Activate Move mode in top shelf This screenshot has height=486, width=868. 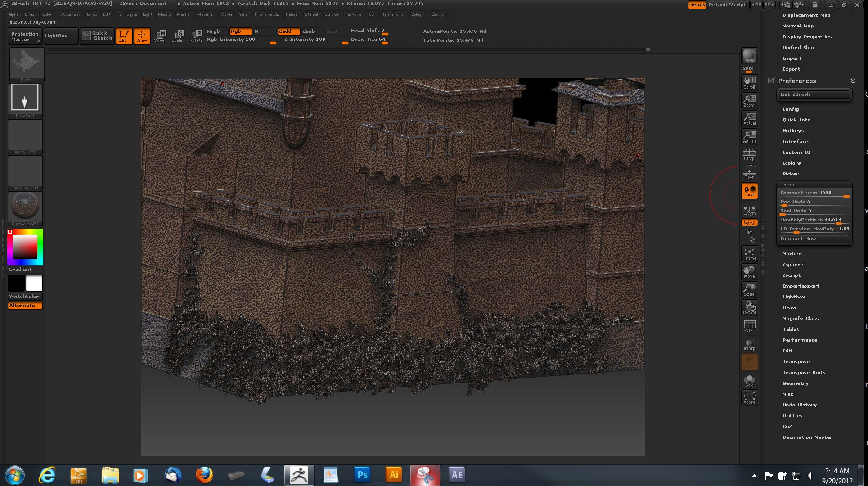coord(159,36)
